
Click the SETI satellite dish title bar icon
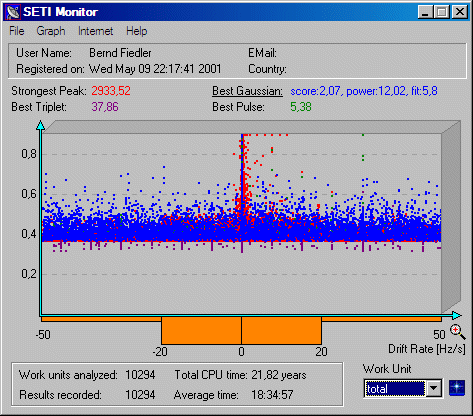click(13, 12)
